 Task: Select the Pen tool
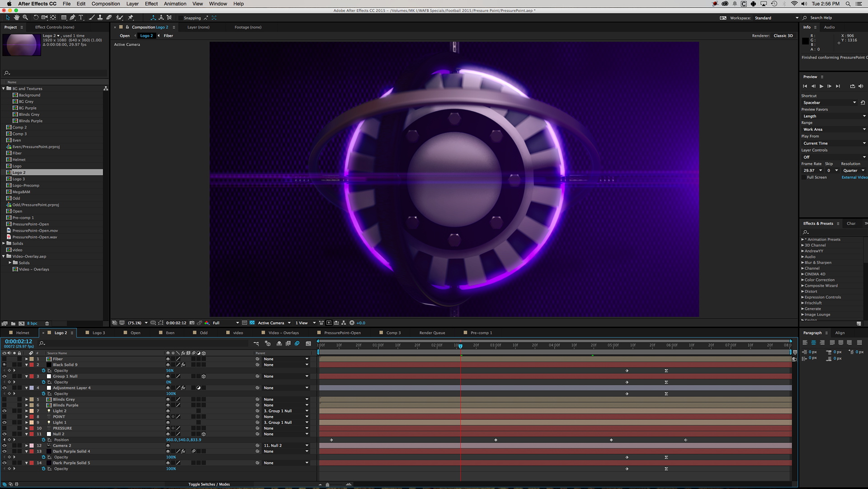click(x=72, y=18)
